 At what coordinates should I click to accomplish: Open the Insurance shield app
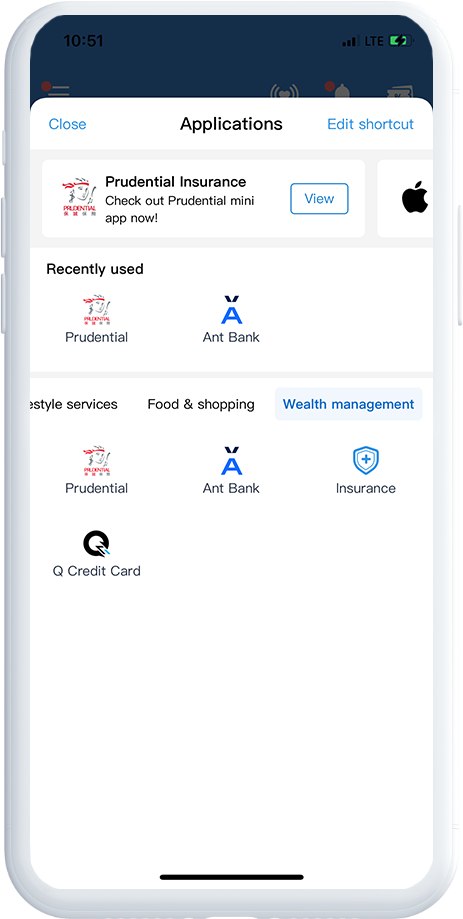coord(365,470)
